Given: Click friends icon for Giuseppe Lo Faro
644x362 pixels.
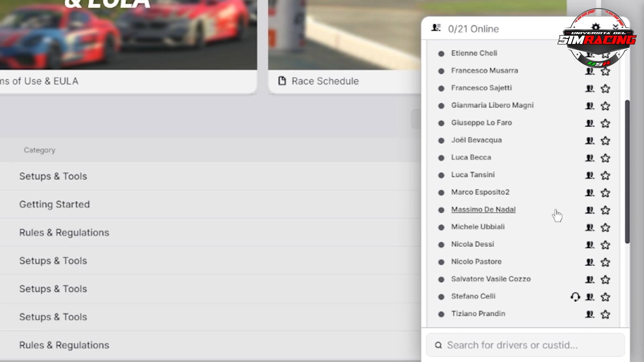Looking at the screenshot, I should [x=590, y=123].
